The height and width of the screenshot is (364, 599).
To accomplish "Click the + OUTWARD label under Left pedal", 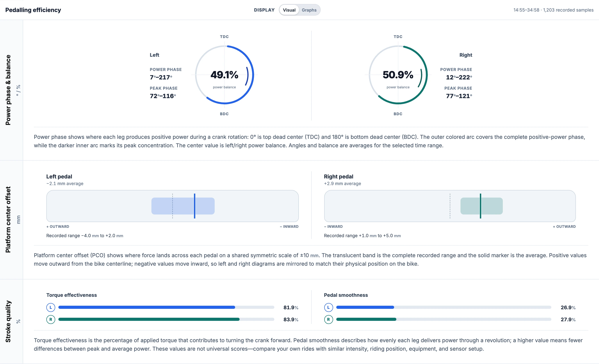I will point(58,226).
